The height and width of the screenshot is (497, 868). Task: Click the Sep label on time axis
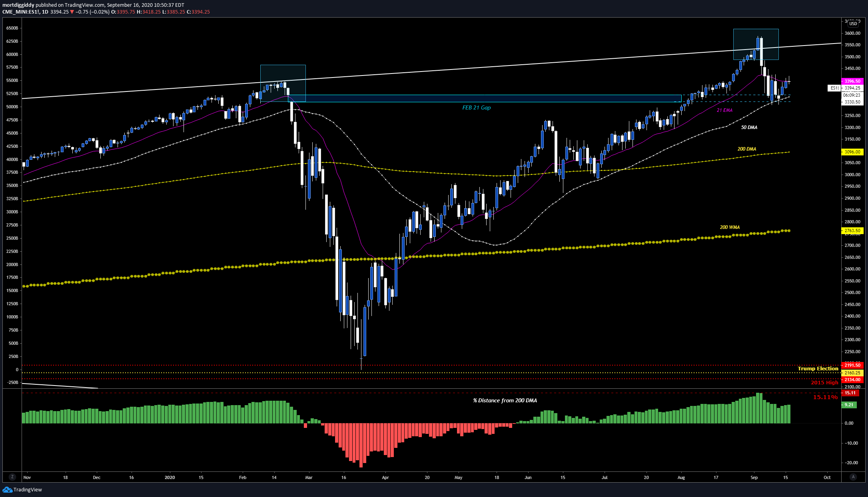754,477
